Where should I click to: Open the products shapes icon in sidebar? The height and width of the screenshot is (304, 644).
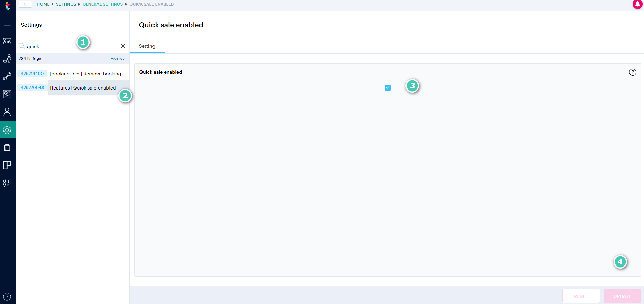7,59
